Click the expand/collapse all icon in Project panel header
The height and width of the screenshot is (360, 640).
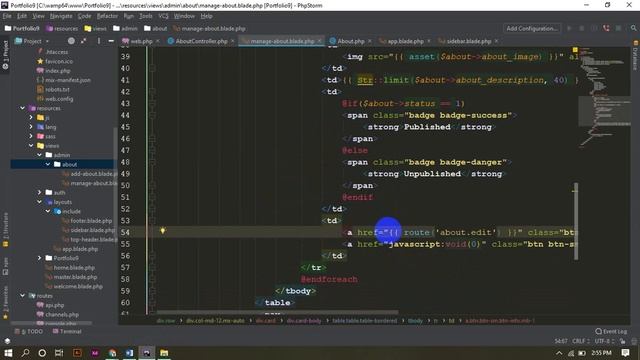click(x=83, y=41)
